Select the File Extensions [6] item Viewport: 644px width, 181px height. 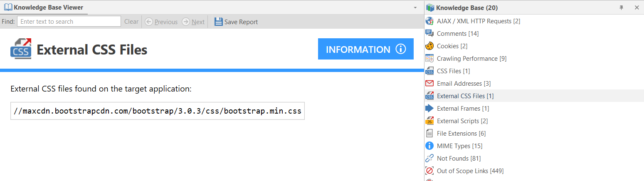click(x=461, y=134)
